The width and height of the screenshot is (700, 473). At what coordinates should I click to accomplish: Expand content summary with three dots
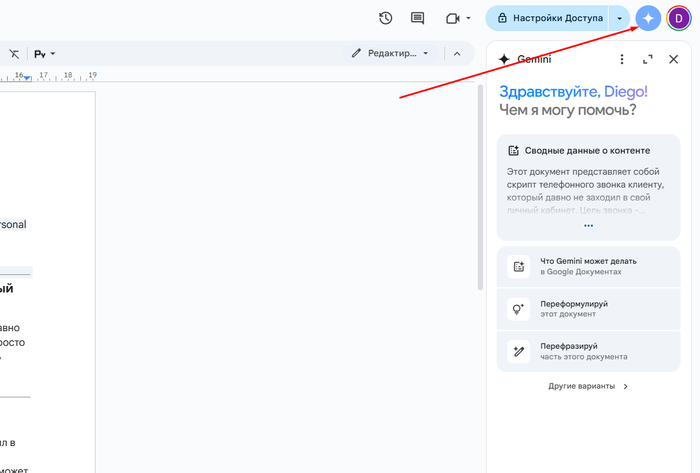click(x=588, y=226)
